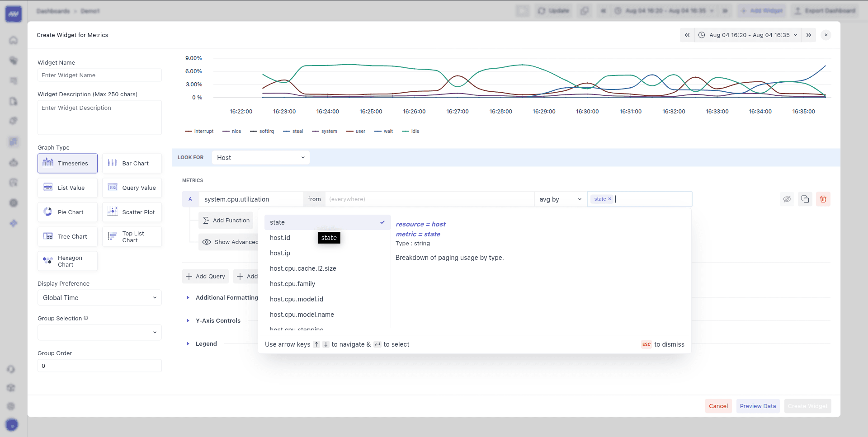Open the avg by aggregation dropdown
The width and height of the screenshot is (868, 437).
pyautogui.click(x=560, y=199)
